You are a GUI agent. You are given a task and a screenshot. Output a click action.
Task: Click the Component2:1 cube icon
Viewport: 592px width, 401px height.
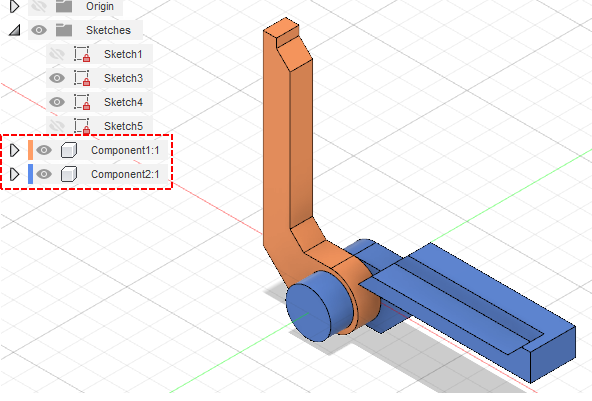click(x=69, y=174)
